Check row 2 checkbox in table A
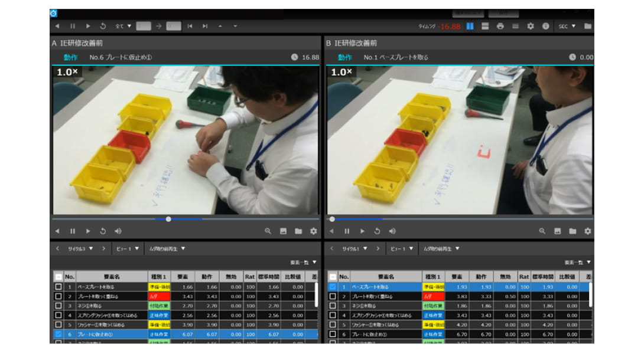This screenshot has width=644, height=354. [58, 296]
